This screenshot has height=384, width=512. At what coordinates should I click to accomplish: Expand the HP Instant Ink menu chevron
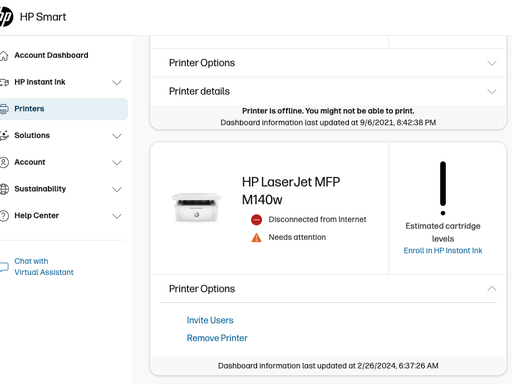(x=117, y=82)
